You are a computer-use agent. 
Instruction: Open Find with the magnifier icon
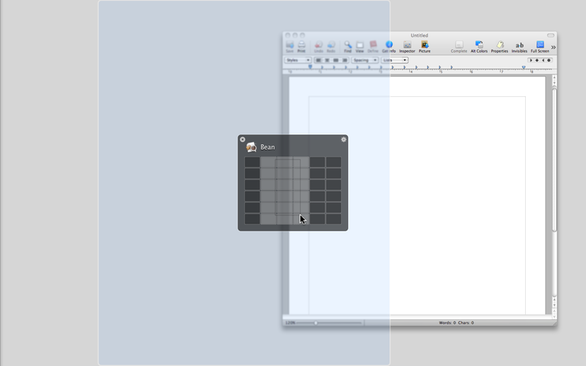(x=348, y=47)
